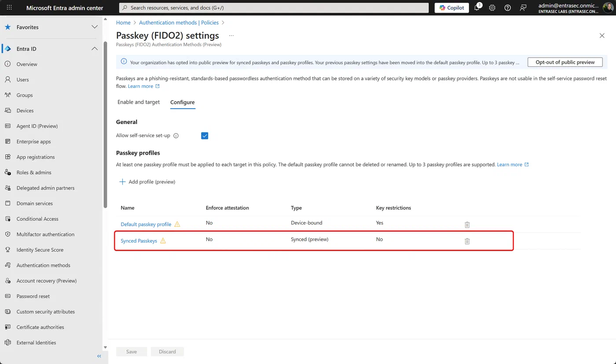Click warning icon next to Synced Passkeys
Viewport: 616px width, 364px height.
coord(163,240)
